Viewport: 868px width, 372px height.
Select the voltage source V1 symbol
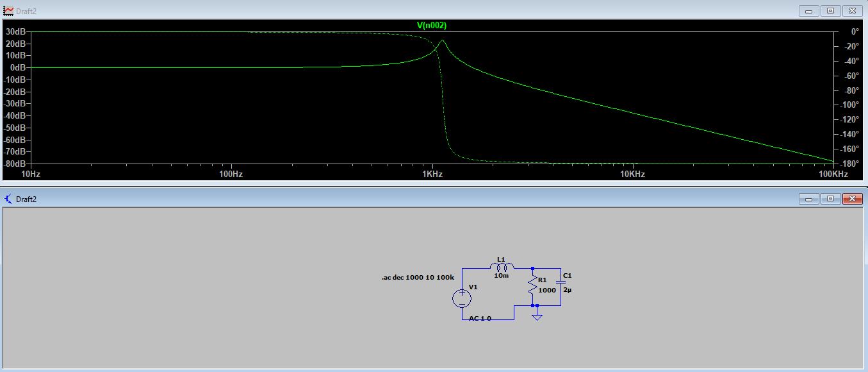pos(461,299)
